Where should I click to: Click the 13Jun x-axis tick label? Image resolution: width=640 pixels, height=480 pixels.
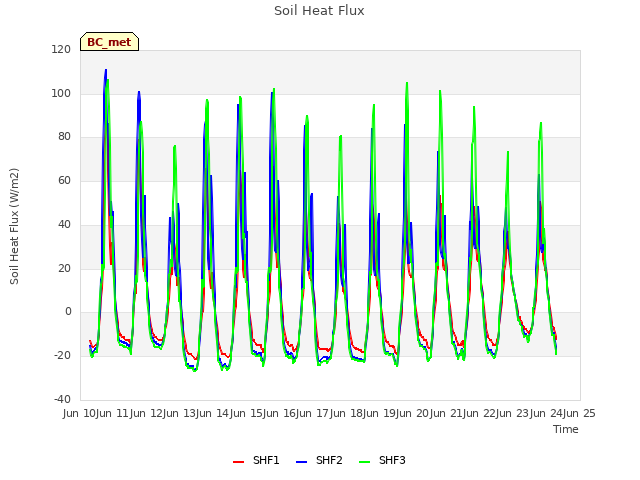point(198,413)
